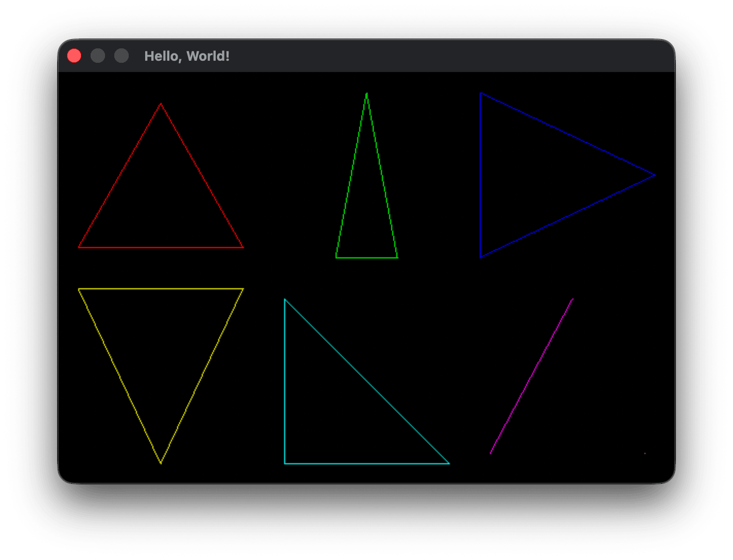Image resolution: width=733 pixels, height=560 pixels.
Task: Click the window title bar
Action: 360,57
